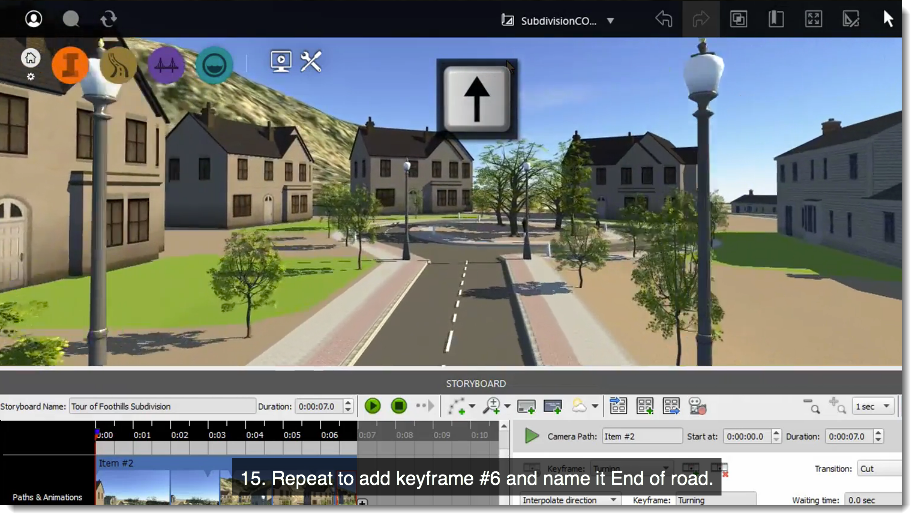Click the timeline scrollbar up arrow
The width and height of the screenshot is (917, 520).
coord(504,426)
